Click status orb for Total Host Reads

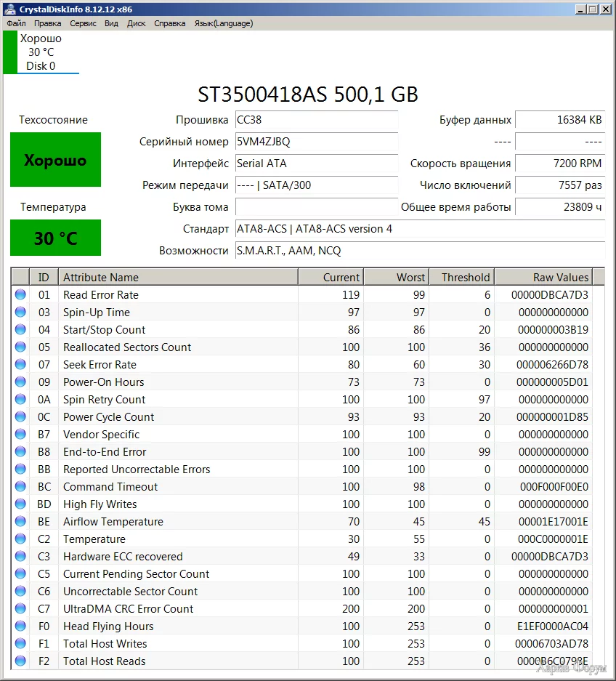coord(20,661)
